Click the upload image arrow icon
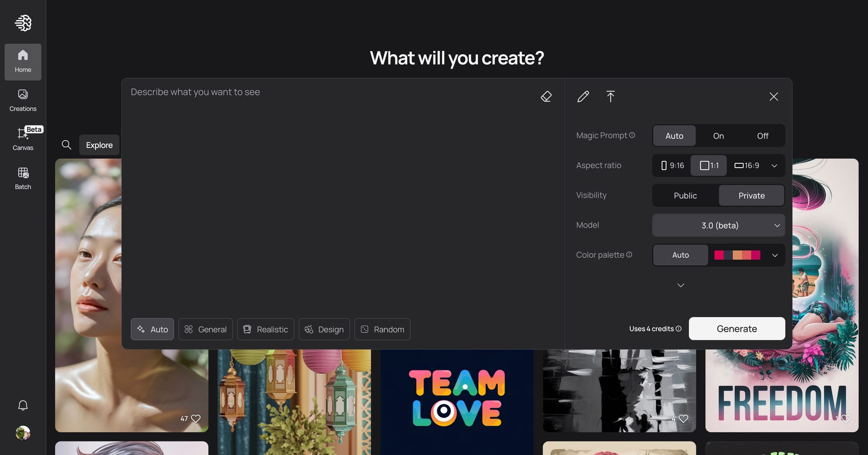The image size is (868, 455). pos(610,96)
